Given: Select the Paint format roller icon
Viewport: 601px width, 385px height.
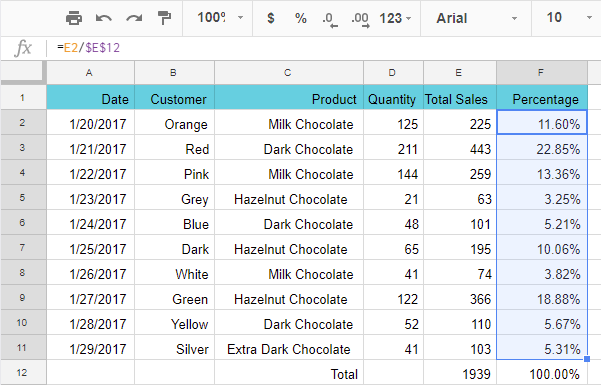Looking at the screenshot, I should pyautogui.click(x=164, y=18).
